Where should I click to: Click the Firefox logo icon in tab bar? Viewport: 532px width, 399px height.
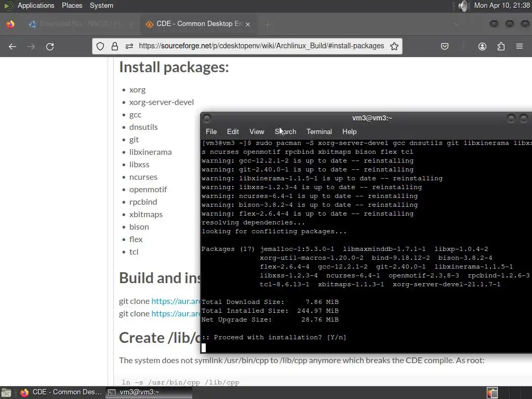click(10, 24)
